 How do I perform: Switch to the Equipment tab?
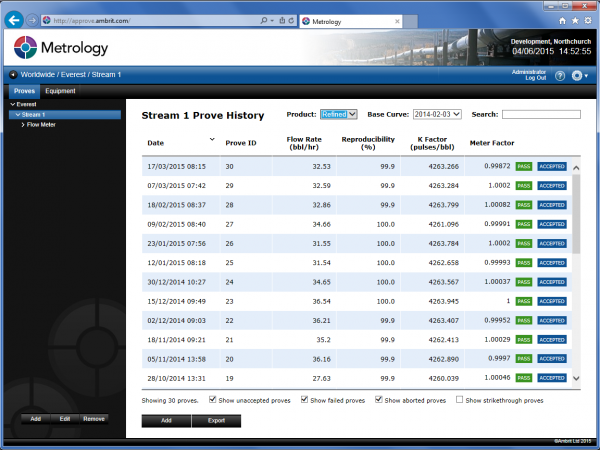click(x=60, y=91)
